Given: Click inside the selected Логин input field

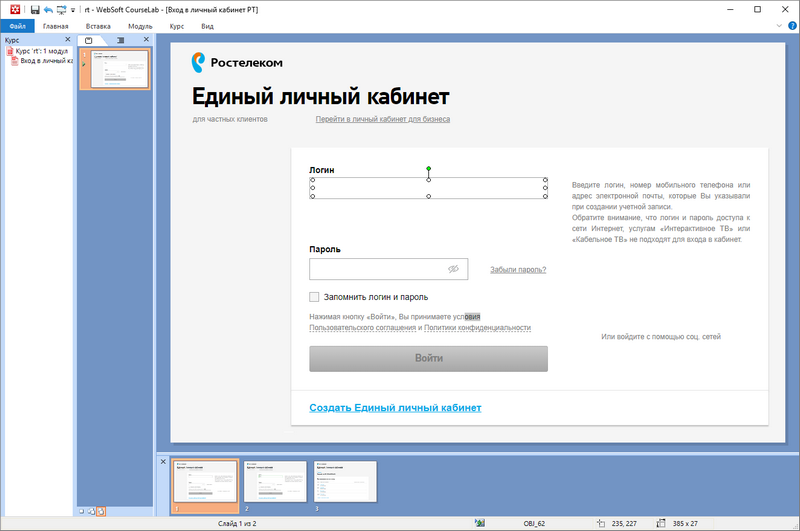Looking at the screenshot, I should (x=429, y=188).
